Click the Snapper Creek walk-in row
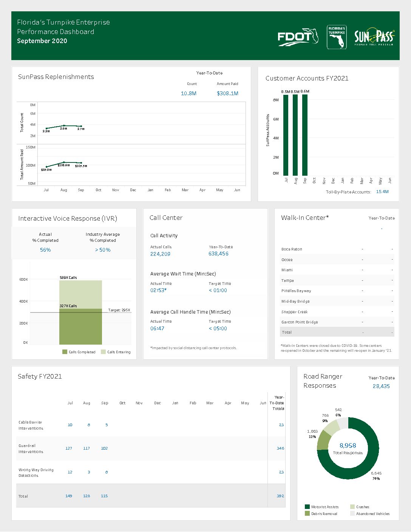411x532 pixels. [x=337, y=312]
